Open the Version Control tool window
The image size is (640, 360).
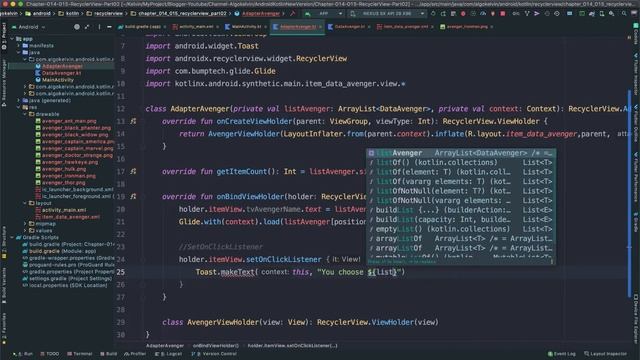coord(214,354)
